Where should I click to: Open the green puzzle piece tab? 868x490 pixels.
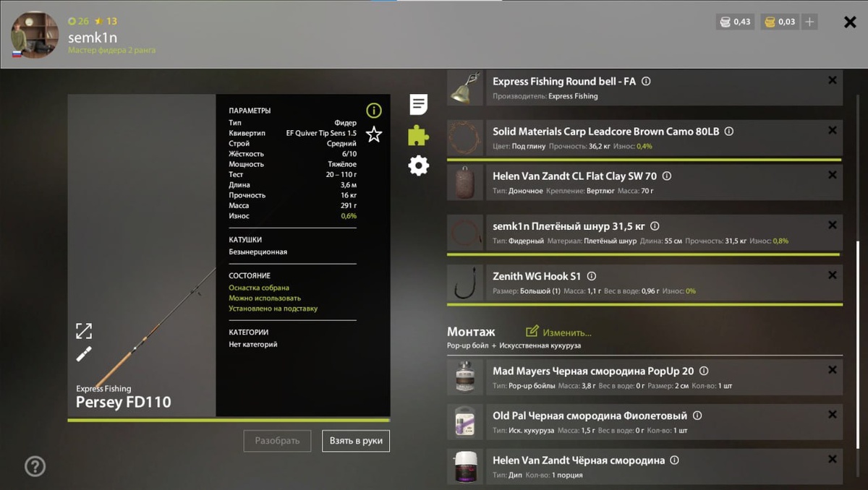[418, 135]
